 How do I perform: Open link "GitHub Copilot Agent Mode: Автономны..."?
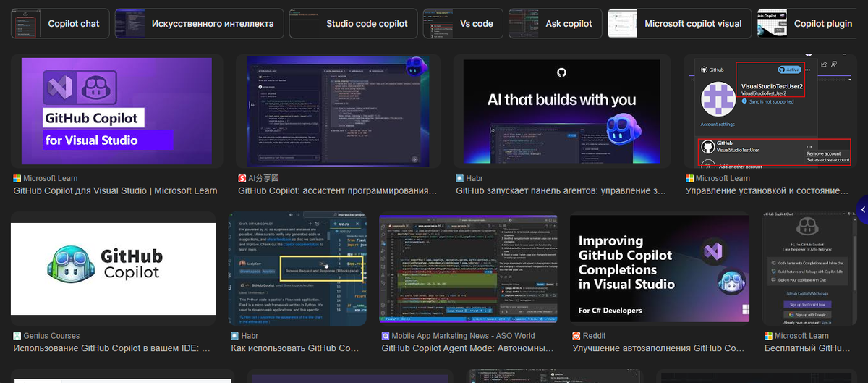tap(469, 348)
